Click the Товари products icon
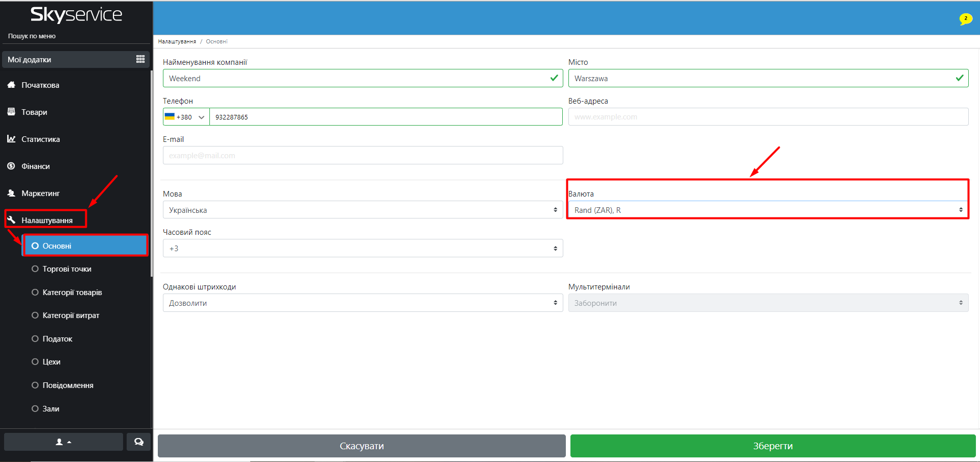Viewport: 980px width, 462px height. [x=11, y=112]
